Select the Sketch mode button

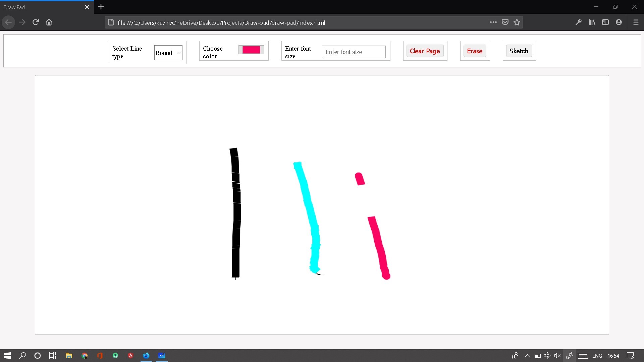pos(519,51)
